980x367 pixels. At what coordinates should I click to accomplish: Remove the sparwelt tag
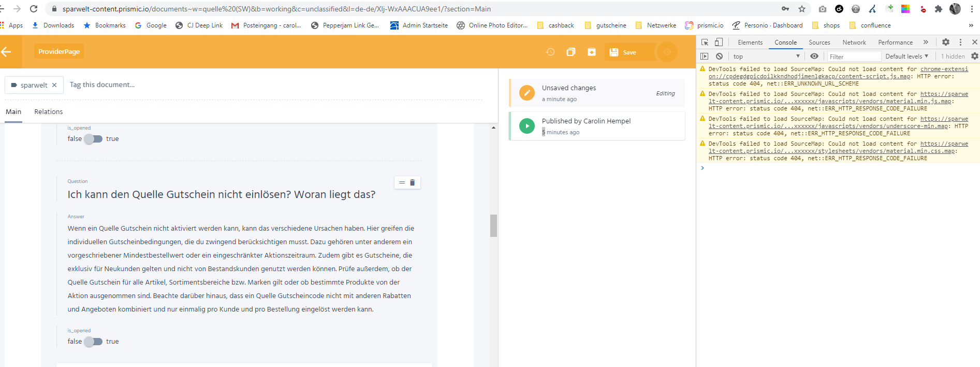click(x=54, y=85)
